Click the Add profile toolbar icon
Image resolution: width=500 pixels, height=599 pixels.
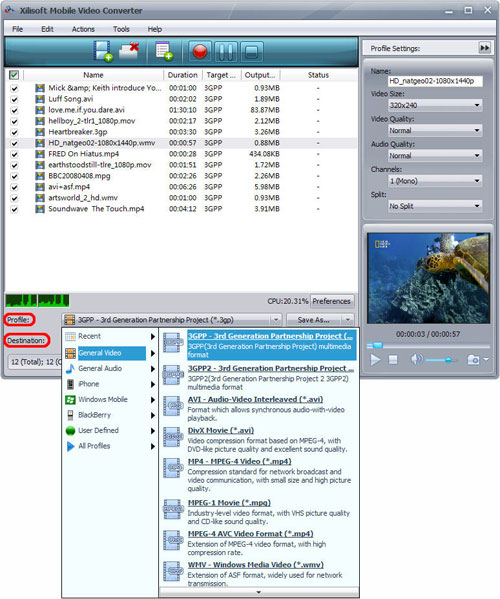[164, 51]
